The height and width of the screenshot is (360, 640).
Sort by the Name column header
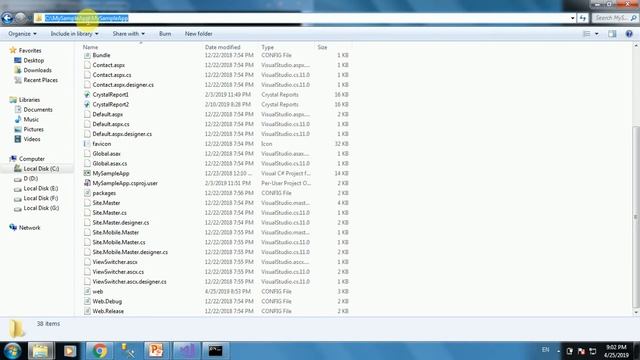coord(91,47)
